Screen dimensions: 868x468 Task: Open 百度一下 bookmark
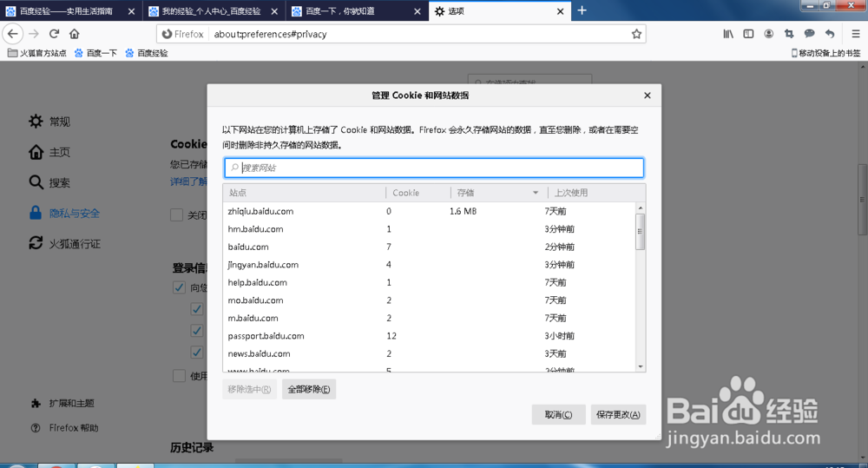click(95, 53)
